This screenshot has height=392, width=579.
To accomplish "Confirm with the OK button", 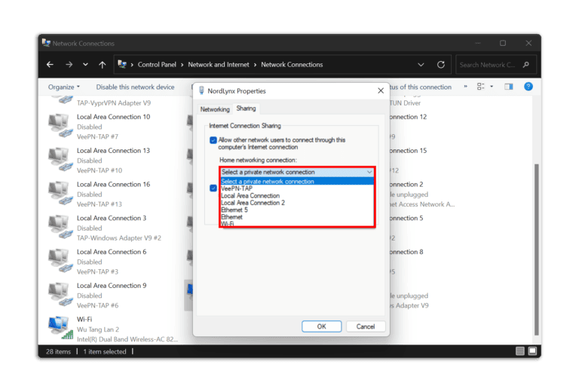I will coord(321,326).
